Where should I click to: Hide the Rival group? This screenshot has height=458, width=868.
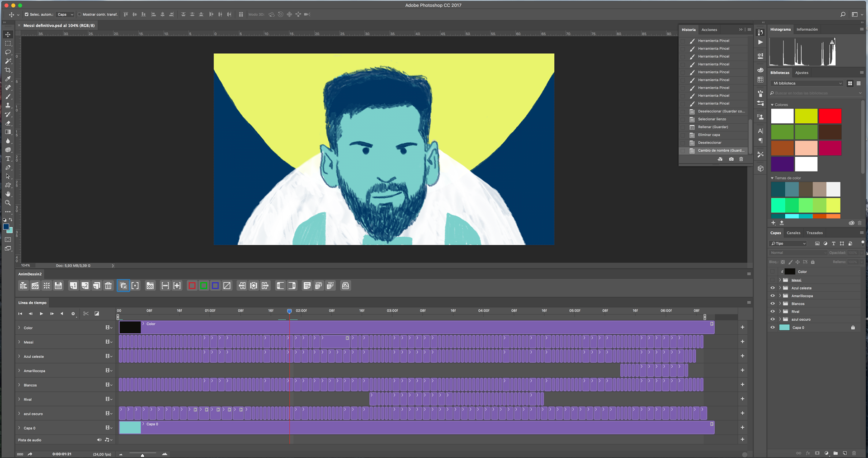point(773,311)
